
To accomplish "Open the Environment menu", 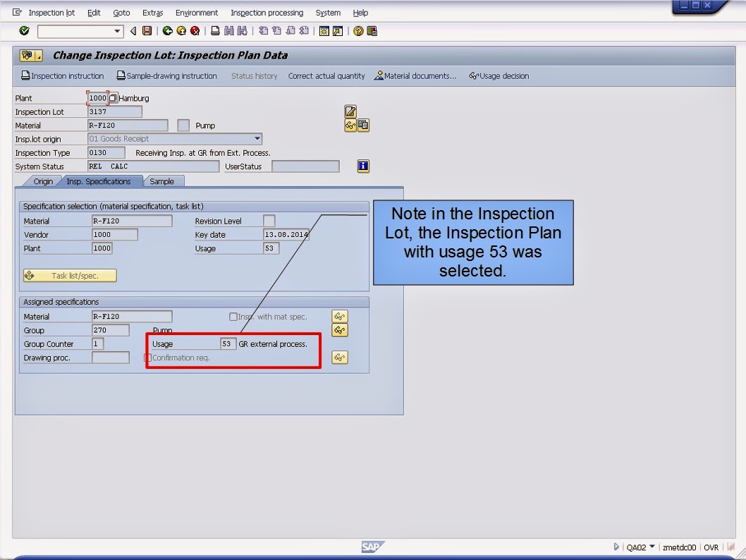I will [197, 12].
